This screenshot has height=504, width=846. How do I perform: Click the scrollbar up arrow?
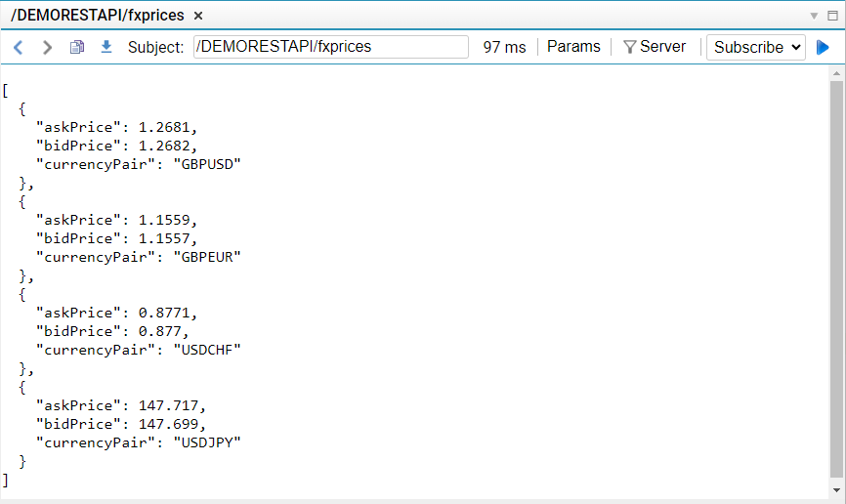click(837, 73)
